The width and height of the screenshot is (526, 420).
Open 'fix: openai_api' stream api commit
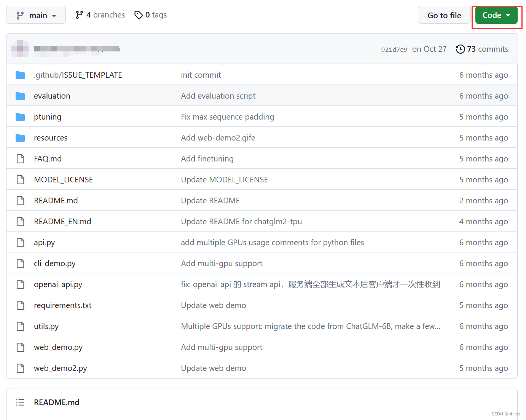tap(311, 284)
